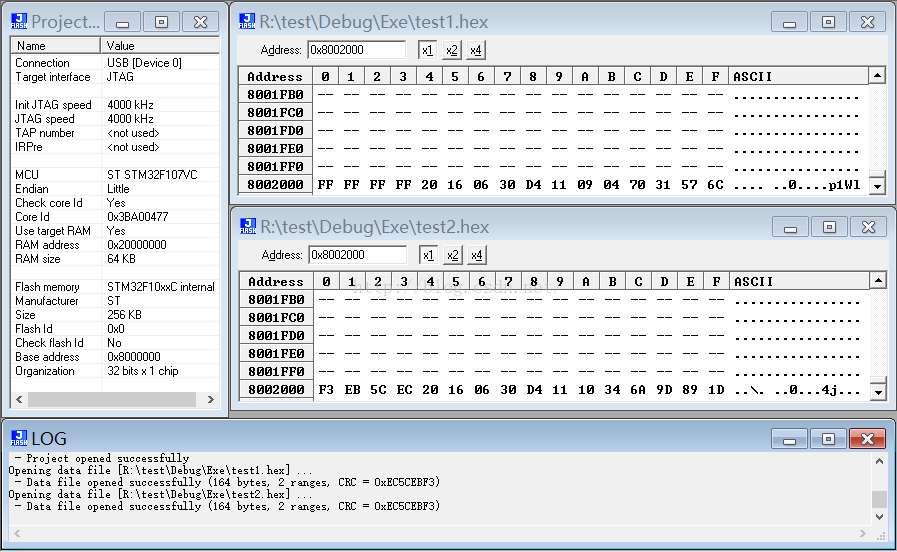Viewport: 897px width, 552px height.
Task: Select the Flash Id row
Action: (115, 329)
